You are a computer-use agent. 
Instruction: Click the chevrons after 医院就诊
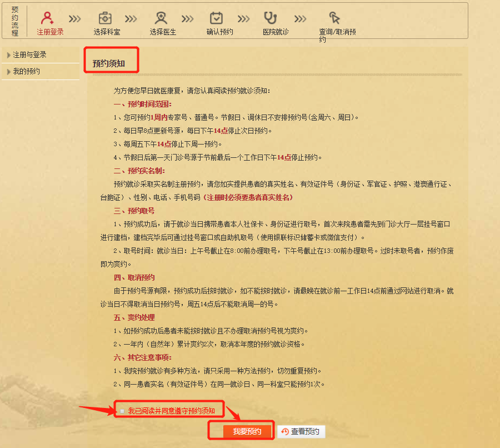(299, 17)
